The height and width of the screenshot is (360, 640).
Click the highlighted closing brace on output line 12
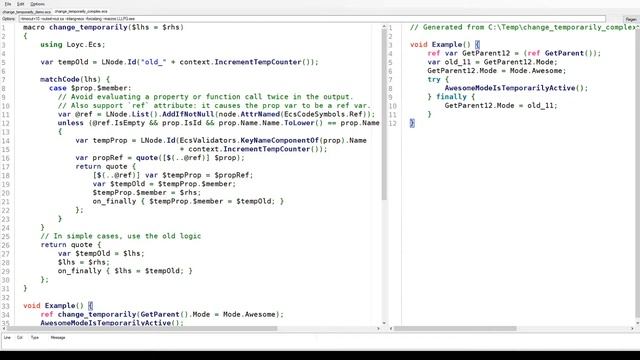tap(412, 123)
